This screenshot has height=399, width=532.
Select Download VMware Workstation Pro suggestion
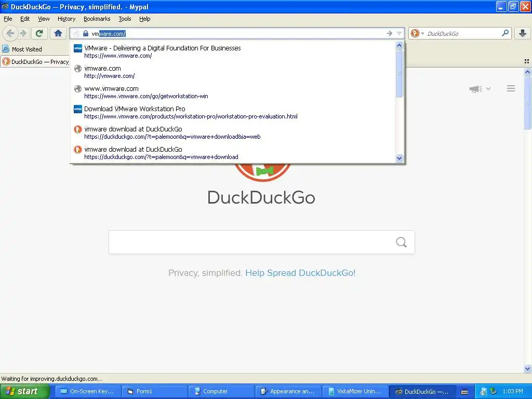click(x=233, y=112)
